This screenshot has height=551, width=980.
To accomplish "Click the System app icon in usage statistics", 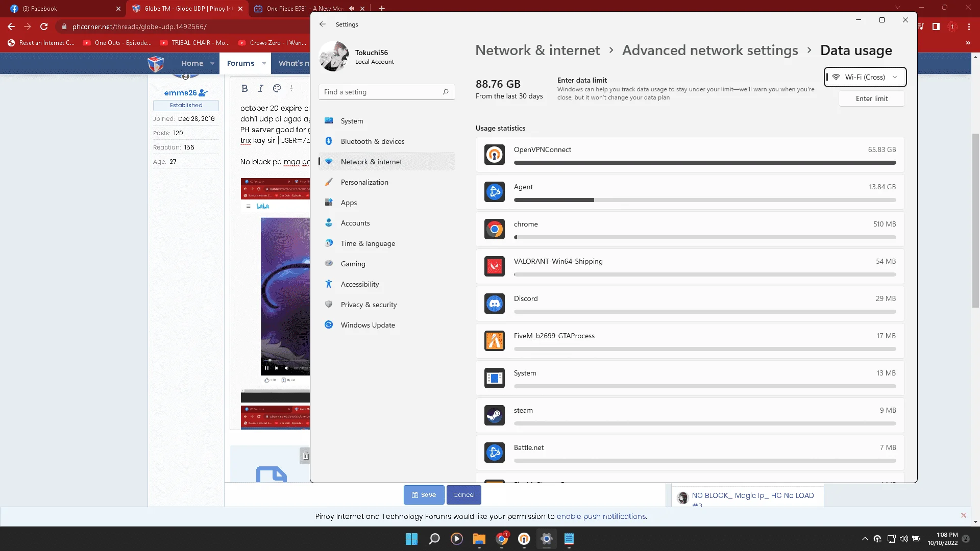I will [494, 378].
